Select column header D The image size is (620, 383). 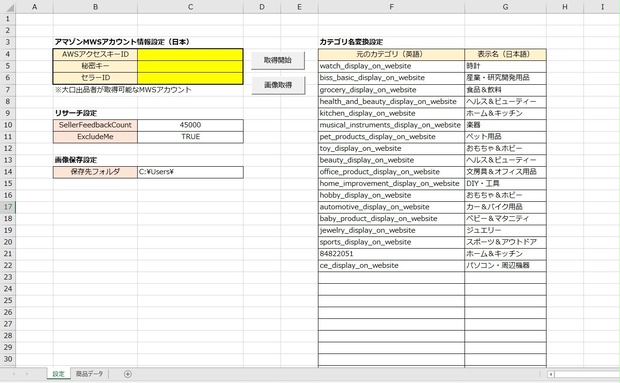[x=262, y=7]
